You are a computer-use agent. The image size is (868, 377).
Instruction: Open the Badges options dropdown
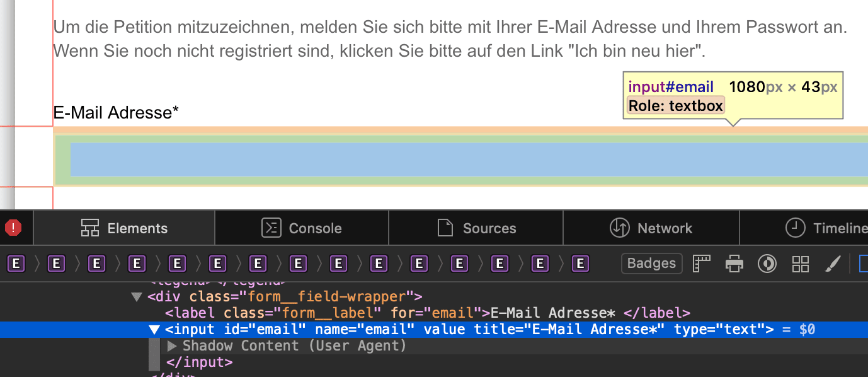point(651,264)
